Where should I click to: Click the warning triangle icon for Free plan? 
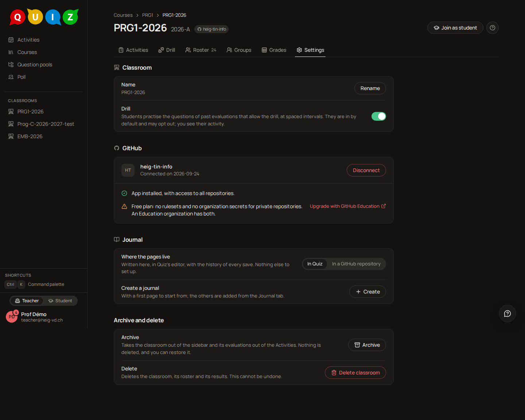124,206
